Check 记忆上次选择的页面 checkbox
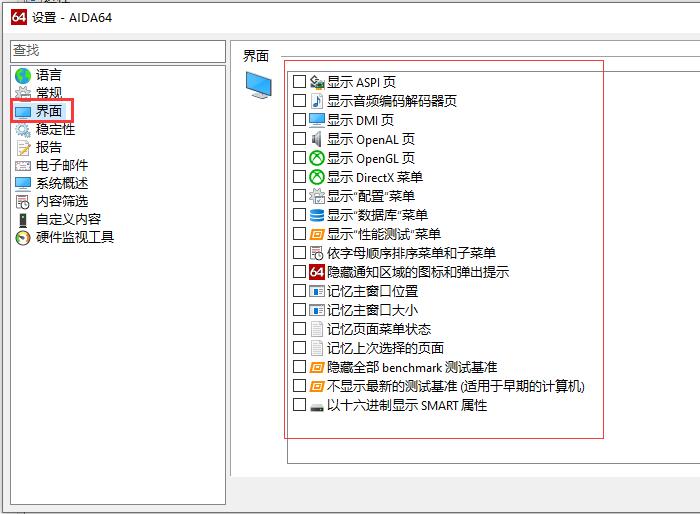 299,347
